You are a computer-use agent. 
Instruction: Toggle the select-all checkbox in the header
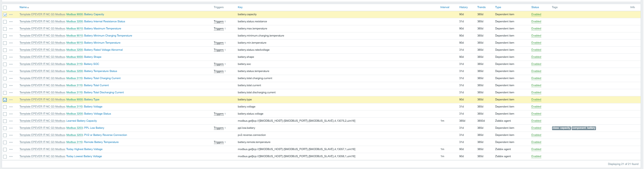pyautogui.click(x=5, y=7)
